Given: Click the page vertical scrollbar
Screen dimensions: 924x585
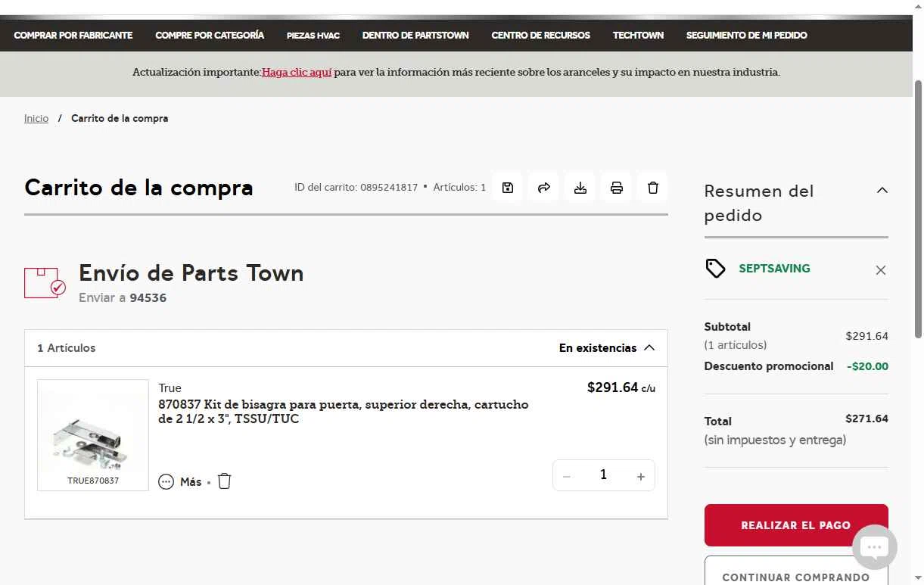Looking at the screenshot, I should (x=918, y=208).
